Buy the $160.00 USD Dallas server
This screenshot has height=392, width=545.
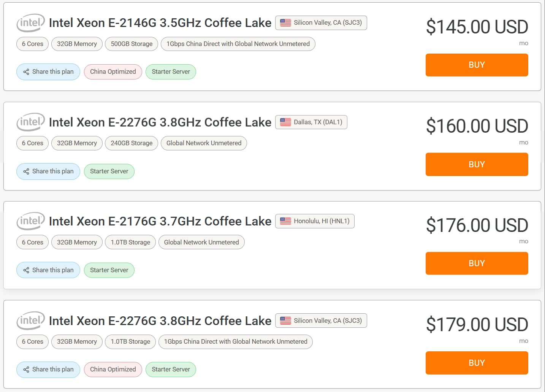point(477,164)
